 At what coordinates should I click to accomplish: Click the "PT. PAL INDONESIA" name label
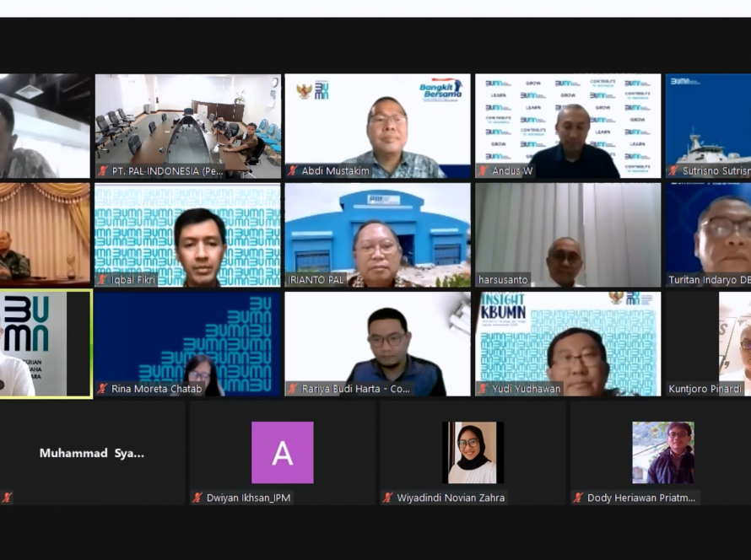pos(168,171)
